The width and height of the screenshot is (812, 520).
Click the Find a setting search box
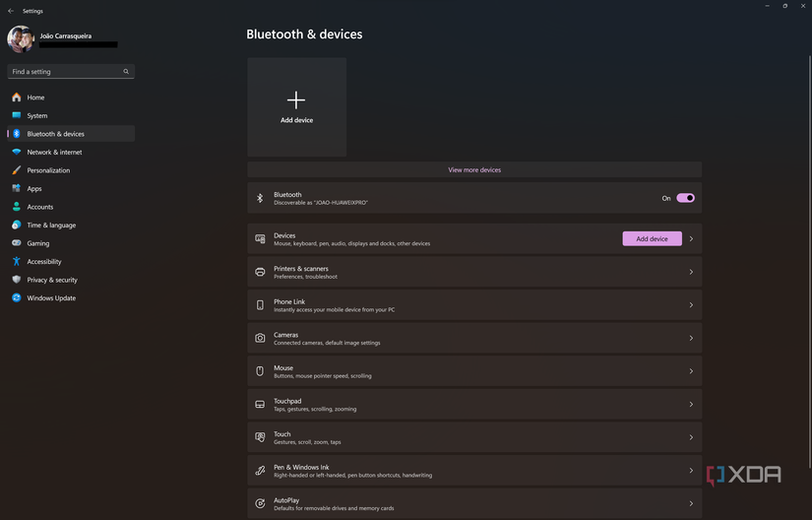71,72
